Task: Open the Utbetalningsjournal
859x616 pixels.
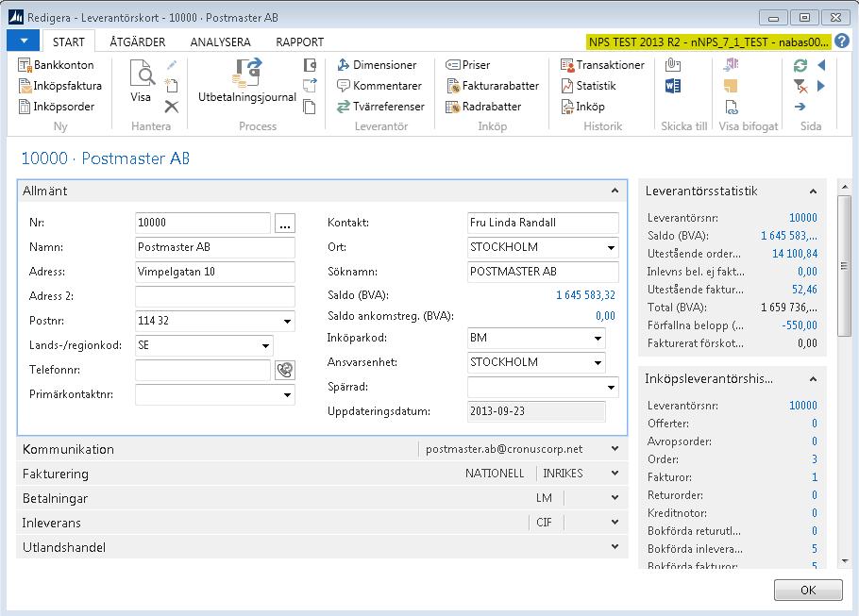Action: (x=247, y=81)
